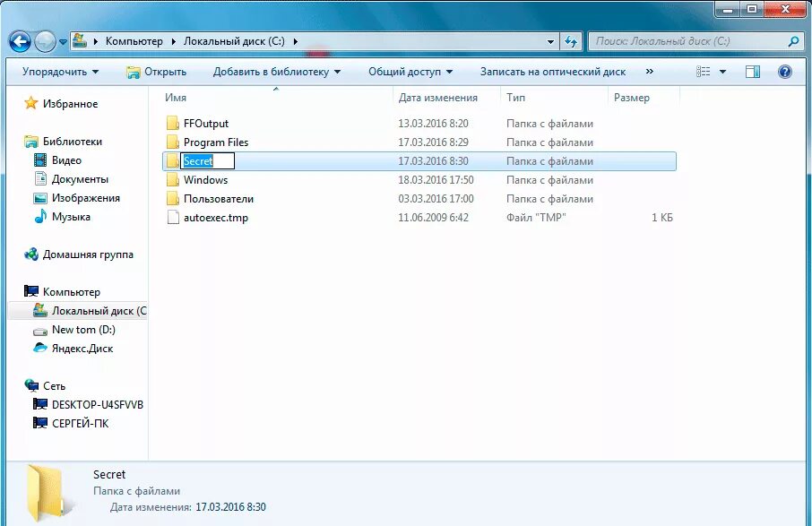Open the address bar history dropdown
Screen dimensions: 812x526
tap(550, 41)
